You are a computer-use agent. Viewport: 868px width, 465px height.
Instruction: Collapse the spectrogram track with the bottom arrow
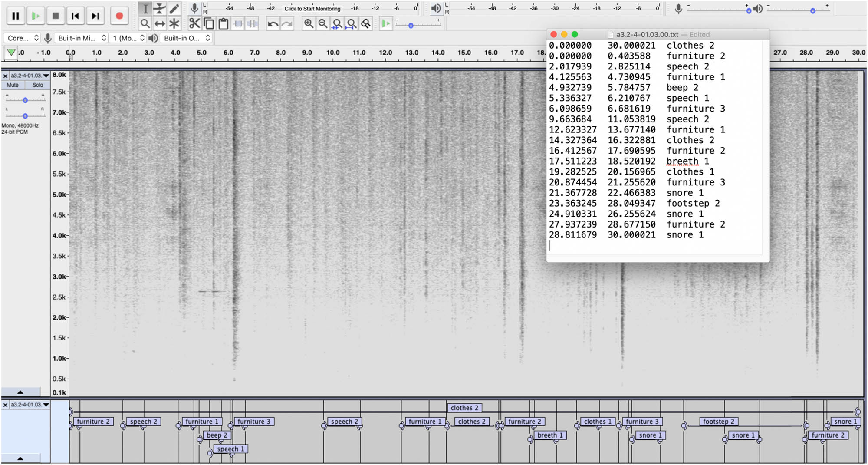20,391
